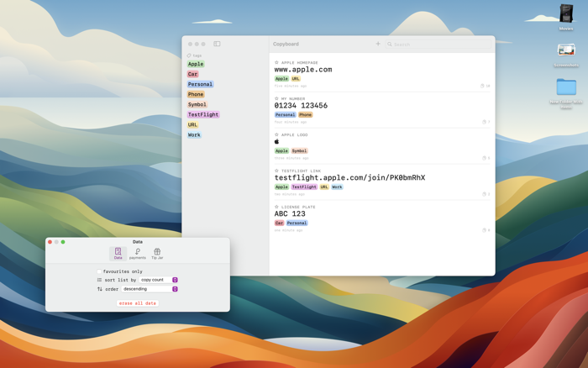Click URL tag on Apple Homepage item
Viewport: 588px width, 368px height.
point(296,79)
